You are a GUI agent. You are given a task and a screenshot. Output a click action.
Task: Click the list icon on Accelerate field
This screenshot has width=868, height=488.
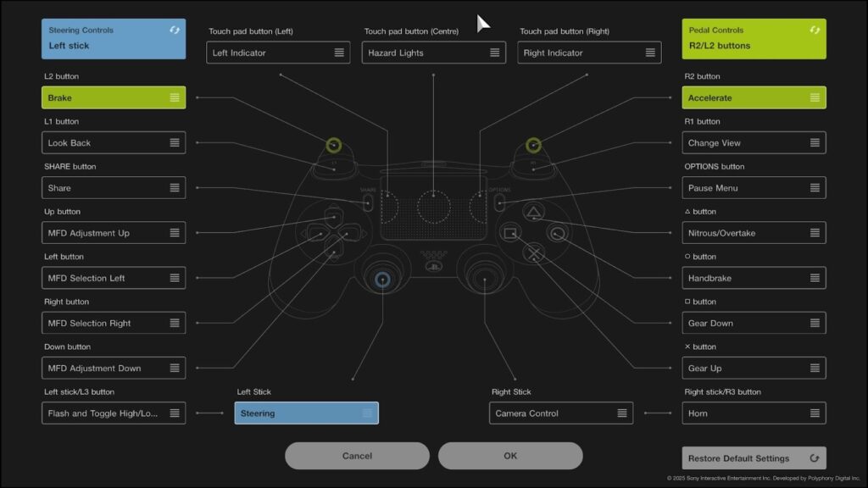pyautogui.click(x=815, y=97)
